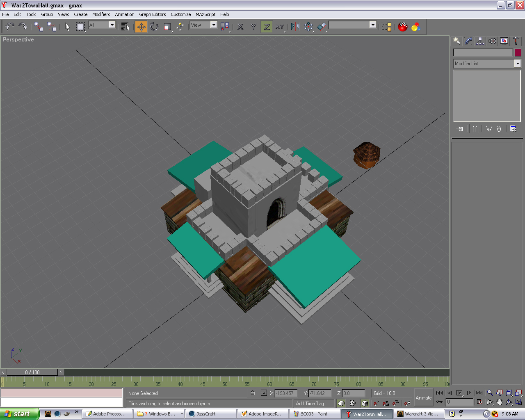Screen dimensions: 525x420
Task: Open the Select by Name tool
Action: click(x=126, y=27)
